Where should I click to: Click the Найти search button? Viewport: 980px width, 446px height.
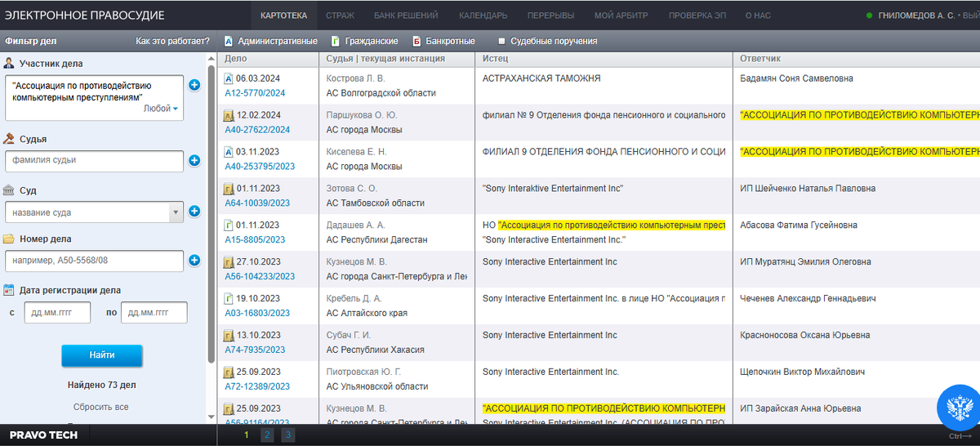coord(102,355)
